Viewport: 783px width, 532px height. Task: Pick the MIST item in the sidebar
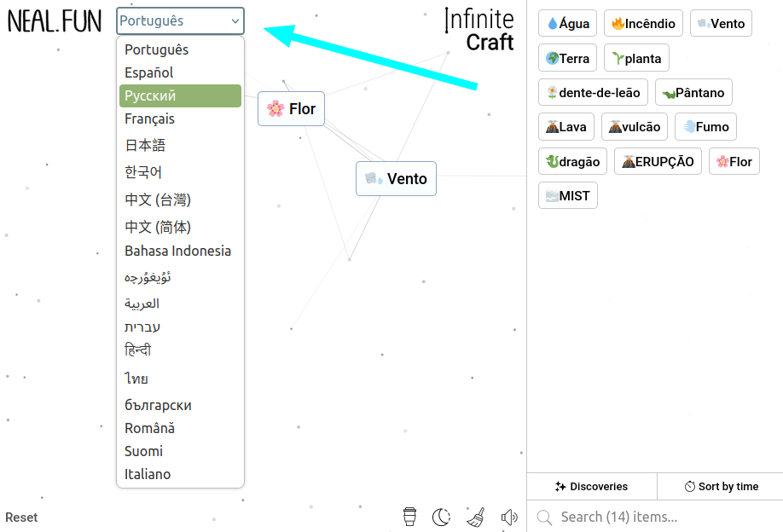(568, 195)
